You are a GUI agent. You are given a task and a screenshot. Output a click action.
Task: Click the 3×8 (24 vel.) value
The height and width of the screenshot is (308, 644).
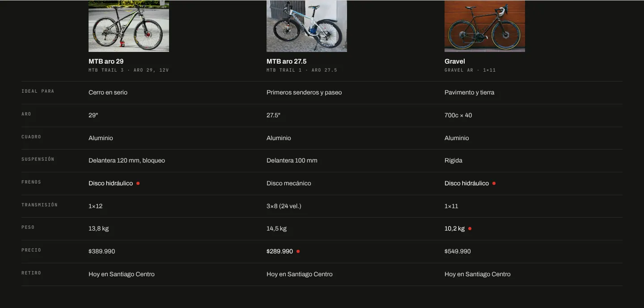(x=284, y=206)
